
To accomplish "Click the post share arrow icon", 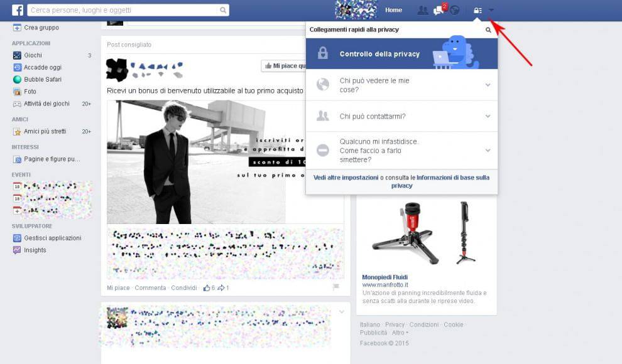I will [221, 287].
